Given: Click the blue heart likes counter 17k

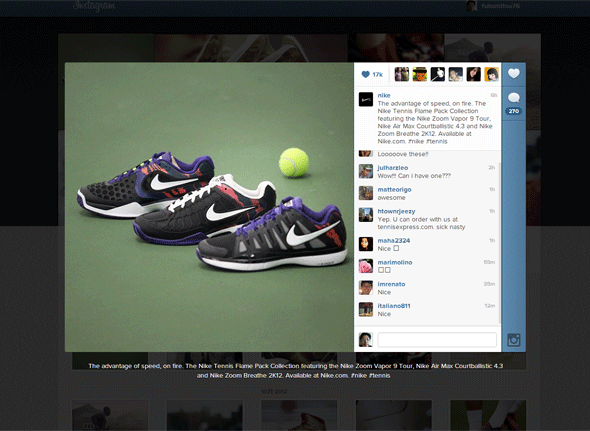Looking at the screenshot, I should click(x=372, y=75).
